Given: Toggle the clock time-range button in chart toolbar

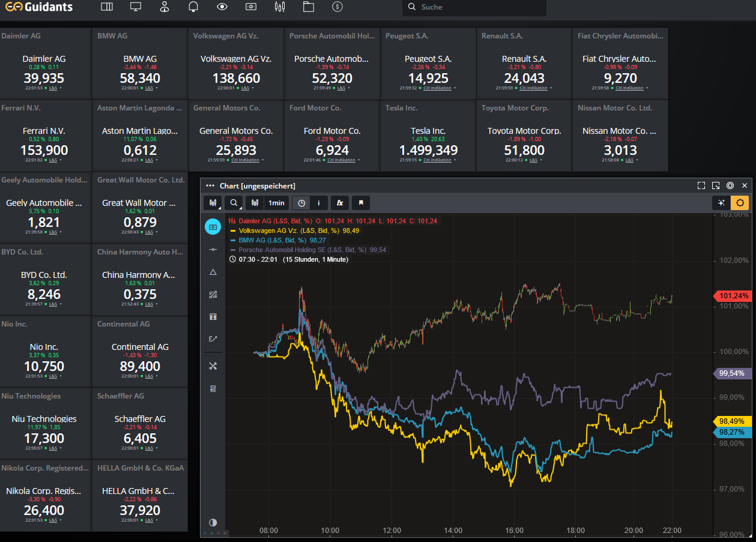Looking at the screenshot, I should (301, 203).
